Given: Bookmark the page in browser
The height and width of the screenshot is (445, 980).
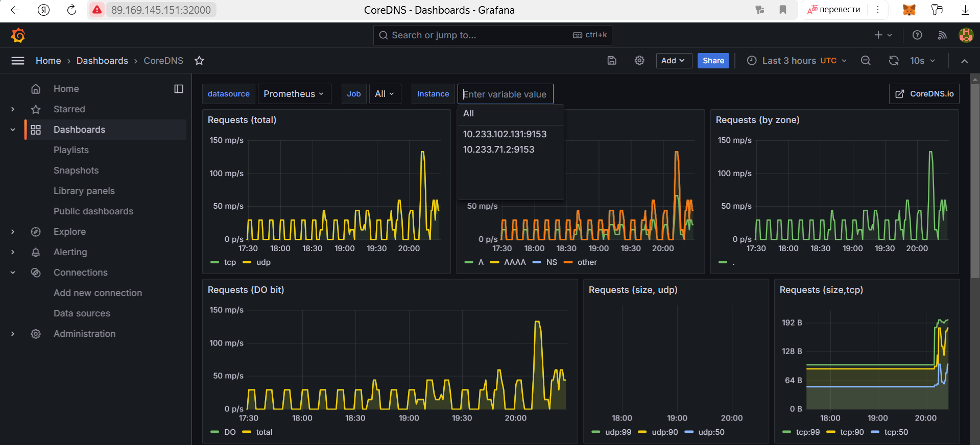Looking at the screenshot, I should coord(783,10).
